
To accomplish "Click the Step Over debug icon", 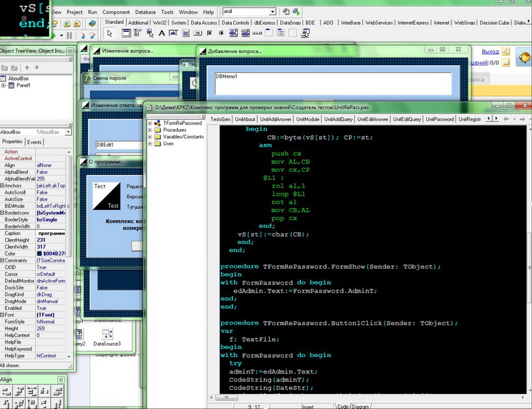I will (x=92, y=35).
